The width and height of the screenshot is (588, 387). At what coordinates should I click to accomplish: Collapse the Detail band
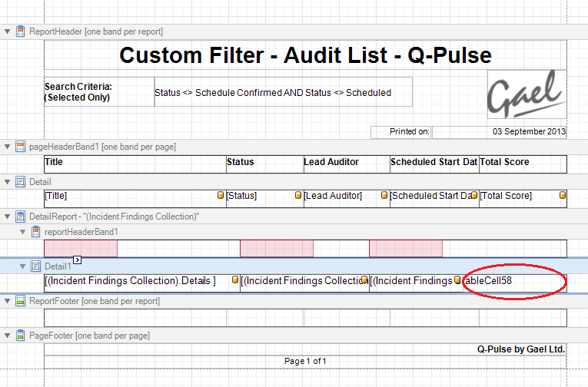[x=7, y=182]
